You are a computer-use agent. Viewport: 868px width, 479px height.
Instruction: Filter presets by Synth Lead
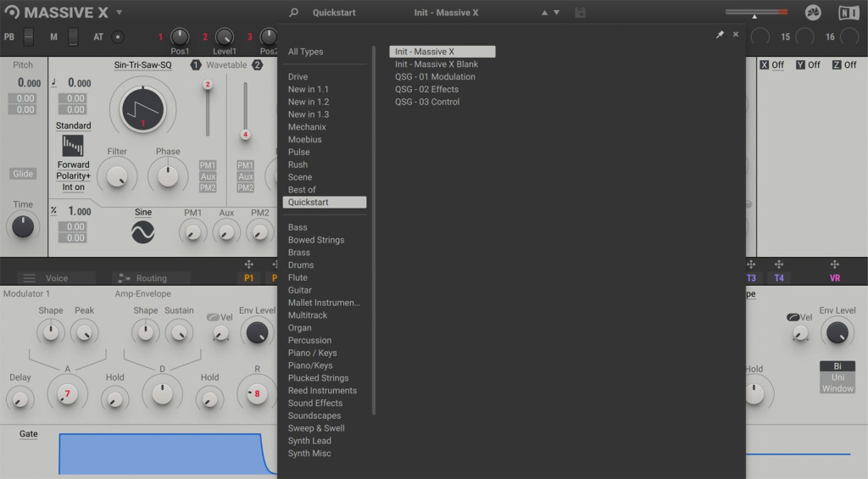point(309,441)
